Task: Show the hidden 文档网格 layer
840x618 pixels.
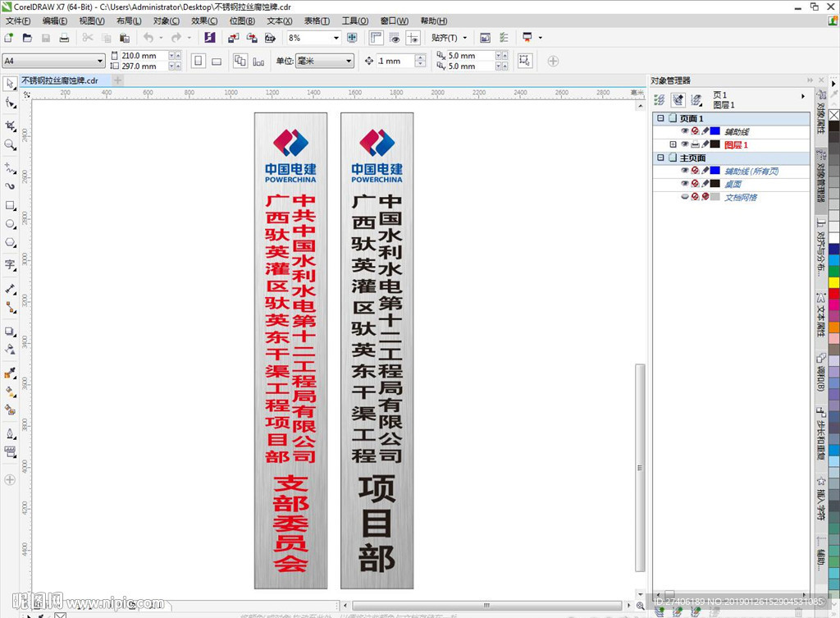Action: pyautogui.click(x=684, y=197)
